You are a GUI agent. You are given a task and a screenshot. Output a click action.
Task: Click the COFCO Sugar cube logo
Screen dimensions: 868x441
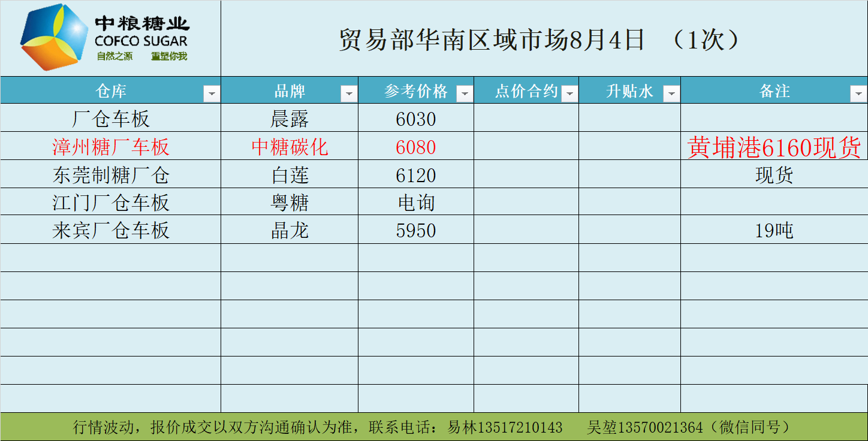[x=54, y=37]
